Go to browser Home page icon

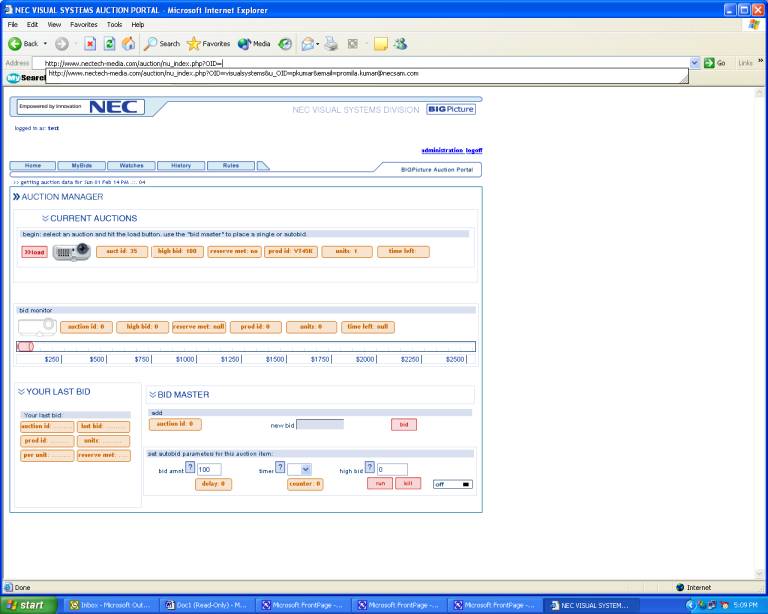(x=128, y=44)
